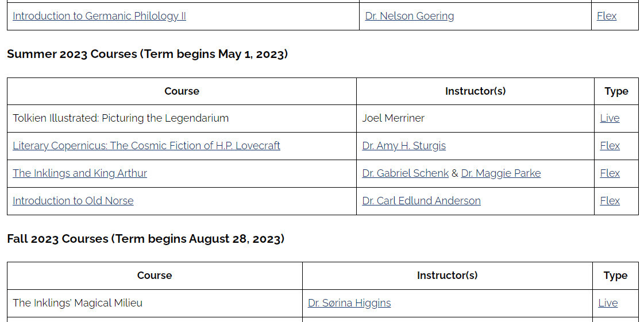This screenshot has width=644, height=322.
Task: Click Flex type for Introduction to Old Norse
Action: pos(610,201)
